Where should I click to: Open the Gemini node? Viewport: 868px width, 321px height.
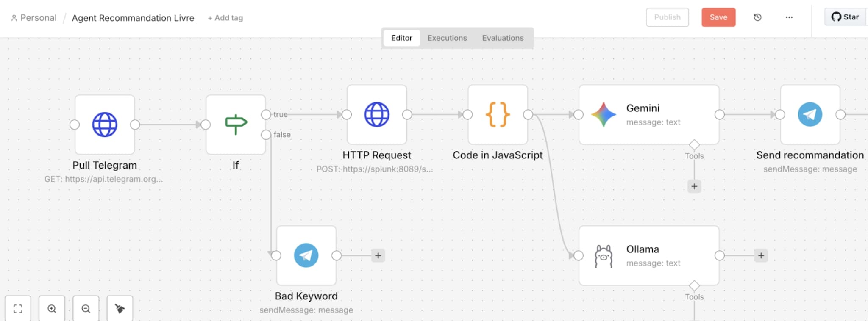[x=648, y=114]
